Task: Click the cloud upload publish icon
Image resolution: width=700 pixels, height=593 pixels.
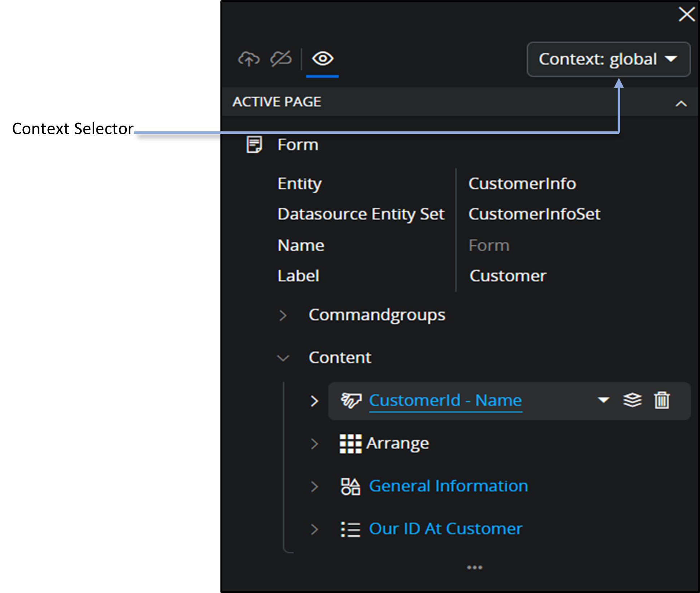Action: 249,59
